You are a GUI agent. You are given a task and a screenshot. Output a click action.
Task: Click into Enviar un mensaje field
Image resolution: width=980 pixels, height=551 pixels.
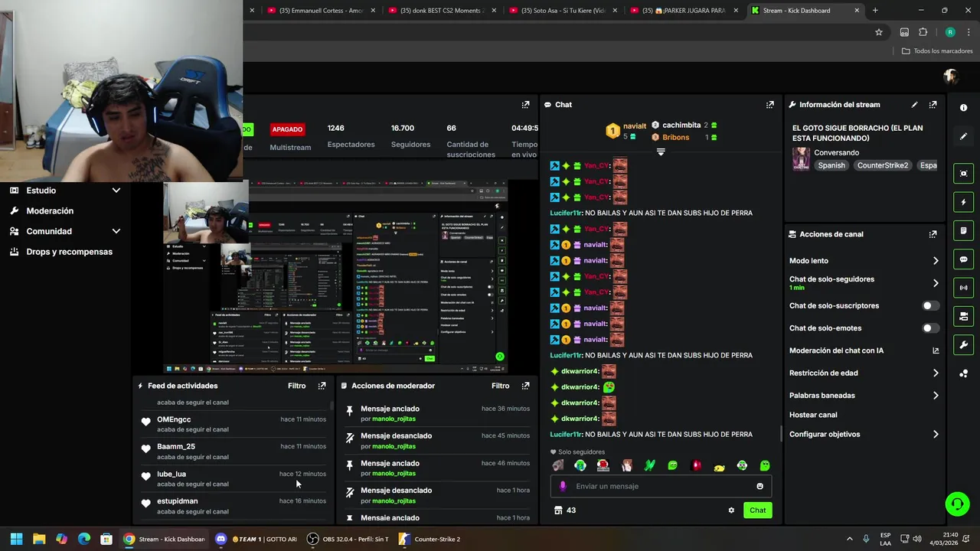click(x=661, y=486)
